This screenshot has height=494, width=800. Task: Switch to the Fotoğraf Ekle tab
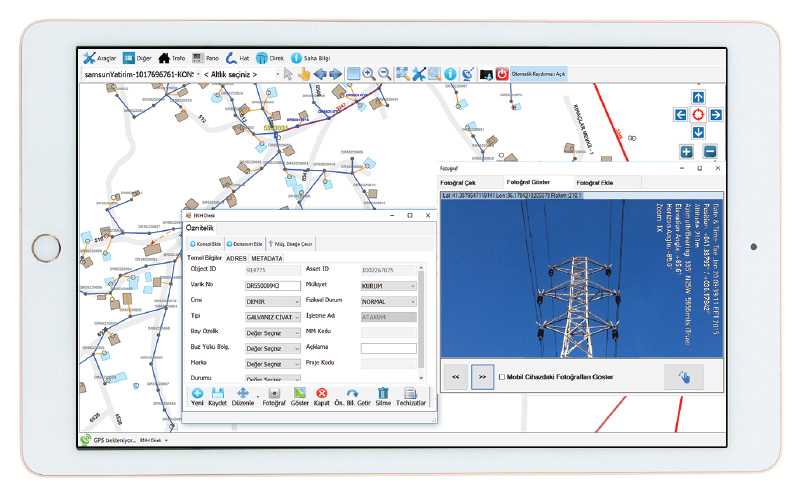606,183
